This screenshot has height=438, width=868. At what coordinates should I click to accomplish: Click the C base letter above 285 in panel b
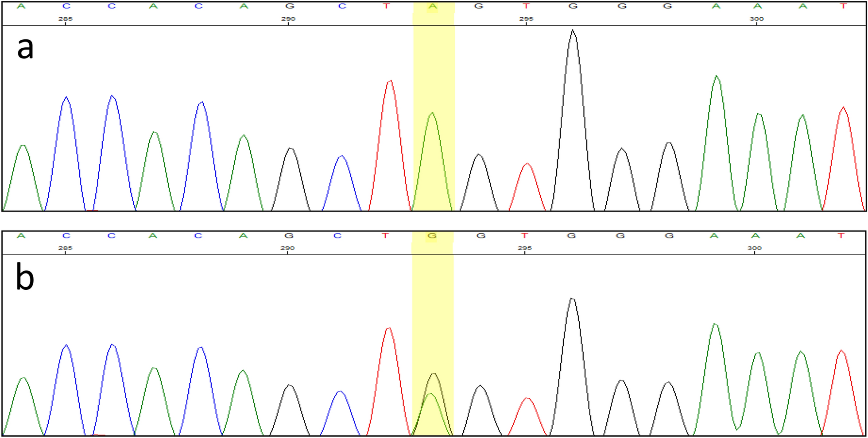pos(66,236)
